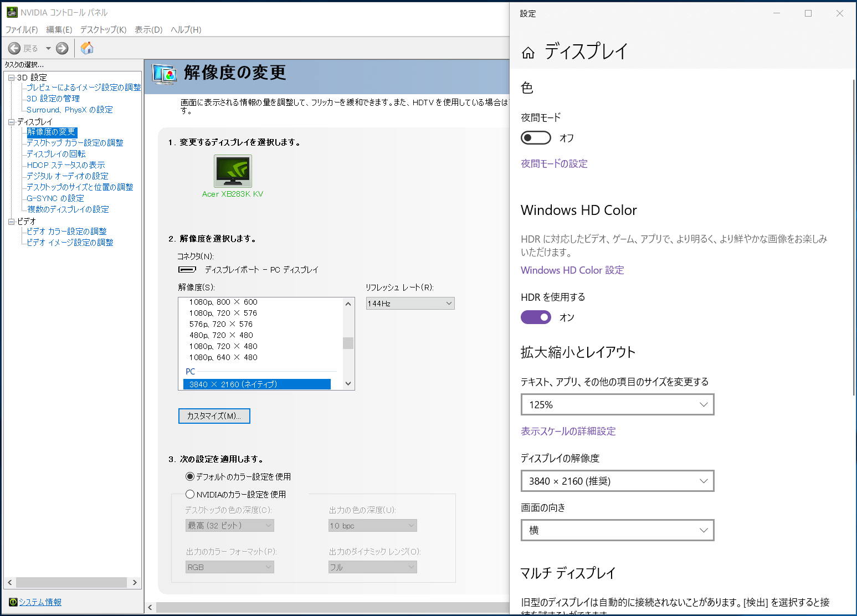
Task: Select 576p, 720 × 576 resolution
Action: pyautogui.click(x=221, y=324)
